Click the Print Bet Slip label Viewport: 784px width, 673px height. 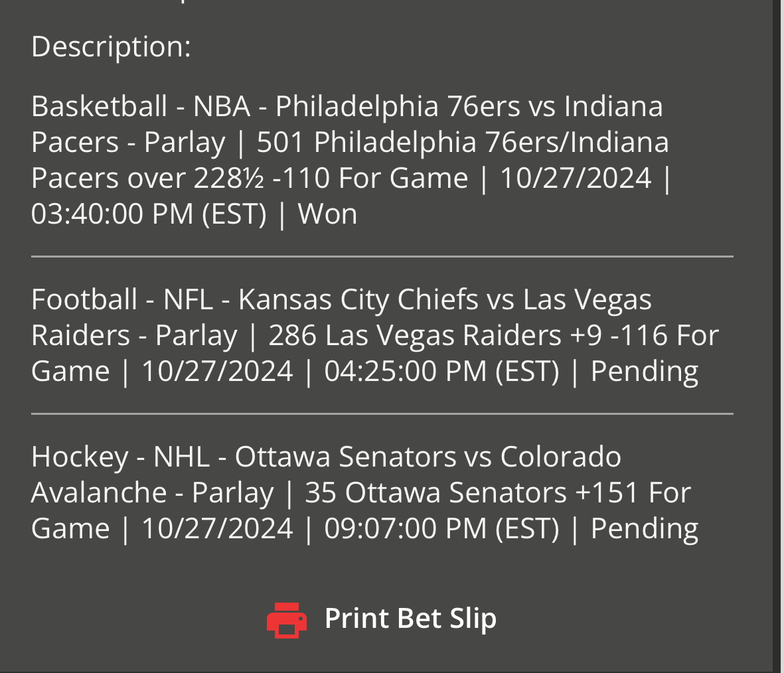click(x=410, y=619)
